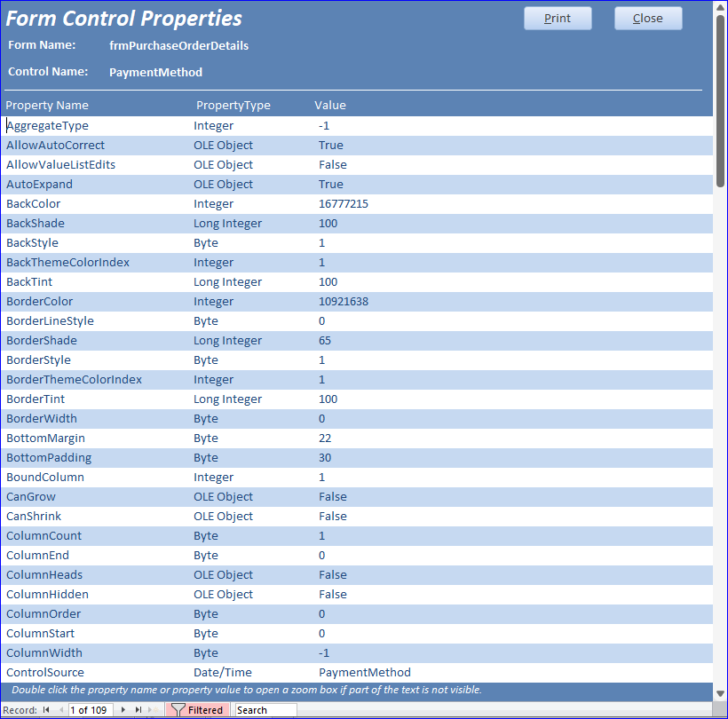Image resolution: width=728 pixels, height=719 pixels.
Task: Go to previous record arrow
Action: 61,710
